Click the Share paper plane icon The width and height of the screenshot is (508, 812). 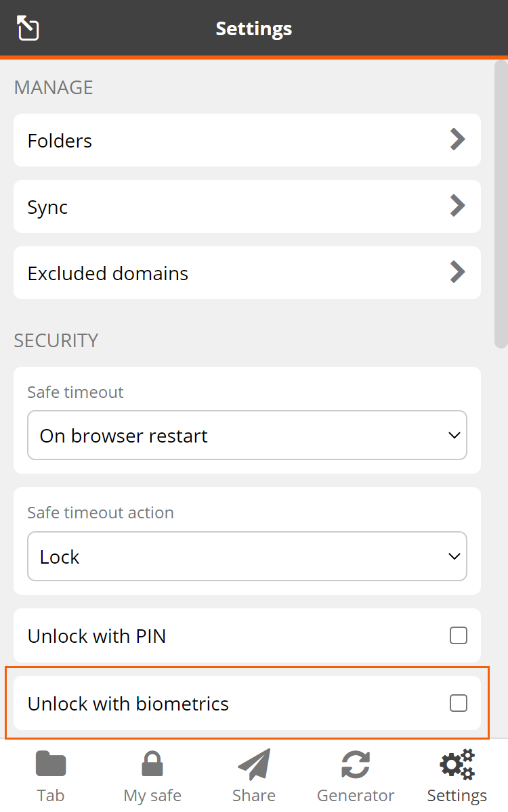point(253,765)
